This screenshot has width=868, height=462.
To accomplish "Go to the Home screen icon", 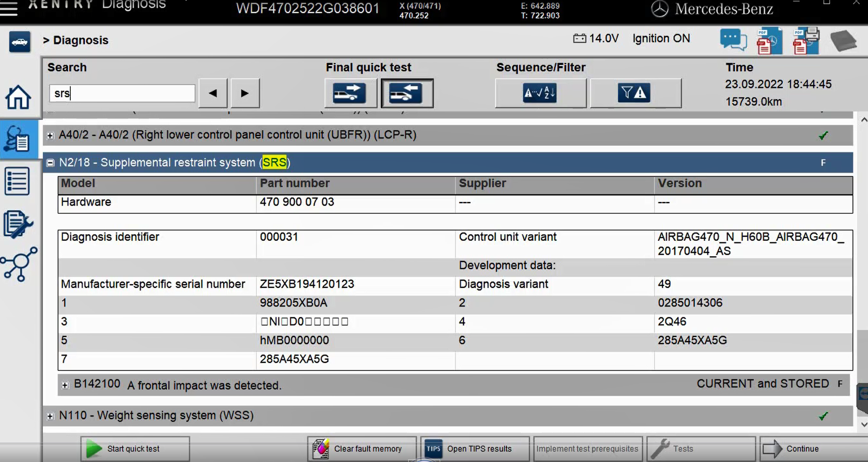I will pyautogui.click(x=18, y=97).
